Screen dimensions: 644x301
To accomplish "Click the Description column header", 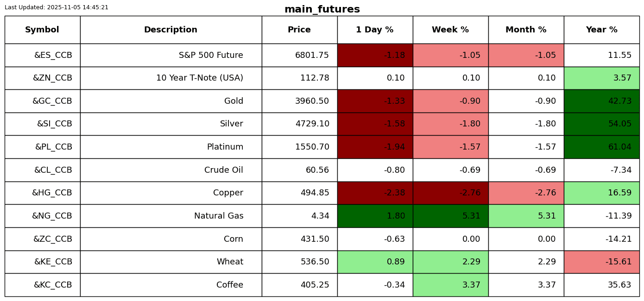I will (170, 30).
